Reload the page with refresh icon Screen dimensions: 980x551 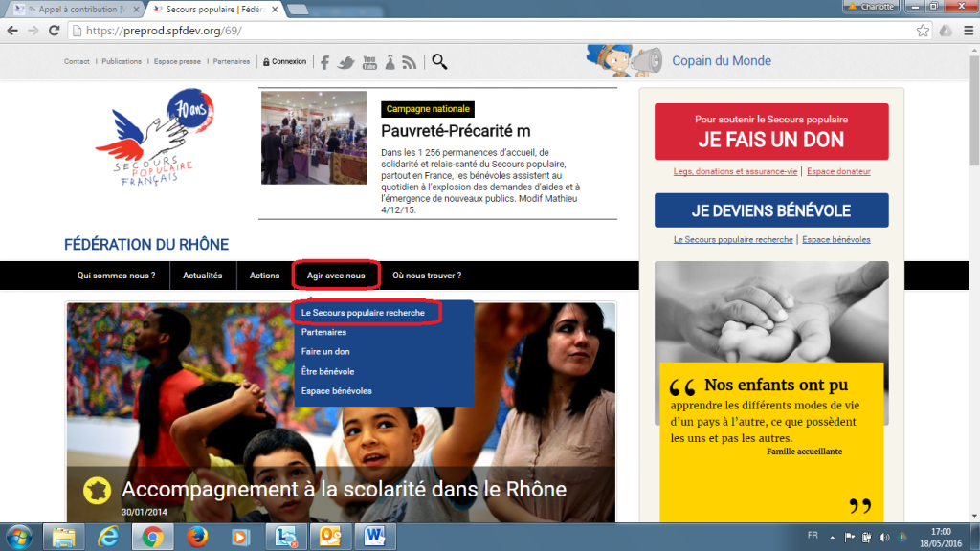pyautogui.click(x=54, y=30)
